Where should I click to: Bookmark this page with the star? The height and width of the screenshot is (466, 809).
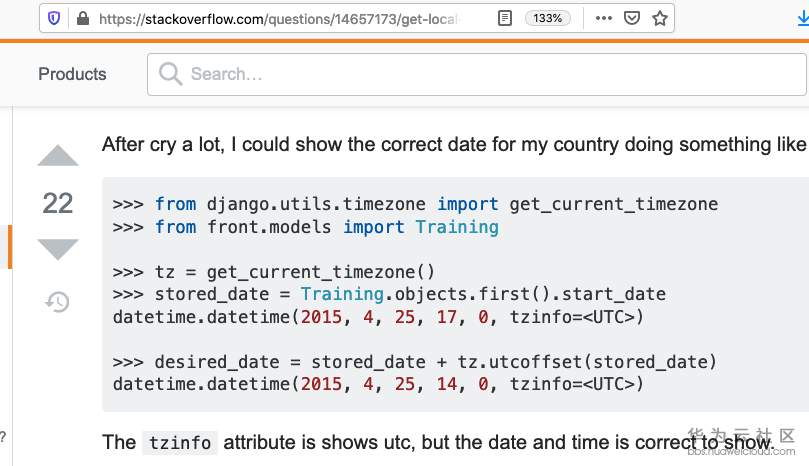[659, 18]
